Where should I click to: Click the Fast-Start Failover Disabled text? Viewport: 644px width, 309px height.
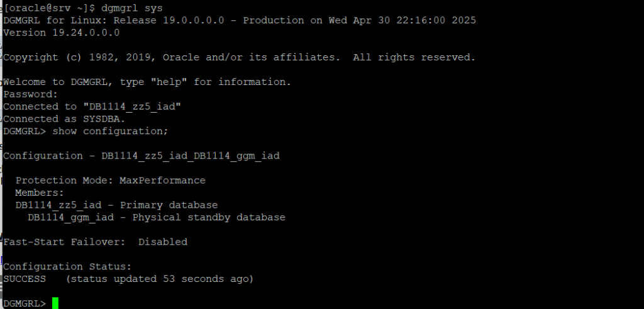pos(96,242)
